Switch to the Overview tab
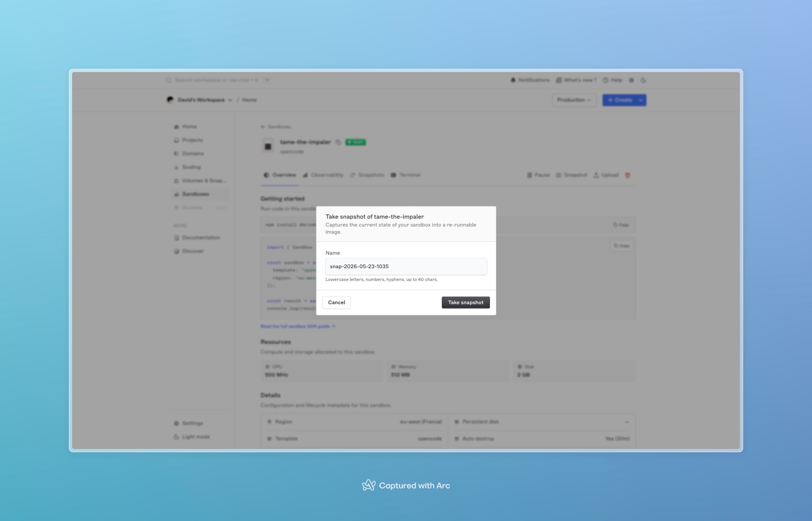Image resolution: width=812 pixels, height=521 pixels. [x=280, y=175]
